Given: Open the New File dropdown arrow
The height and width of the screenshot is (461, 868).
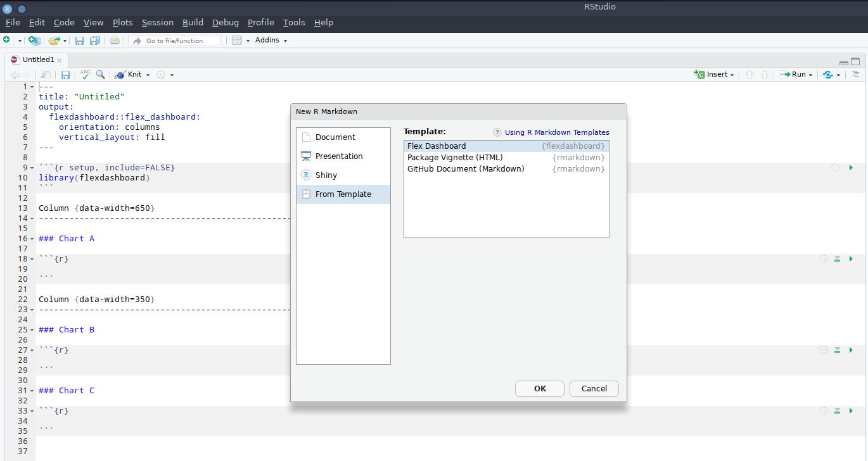Looking at the screenshot, I should click(x=20, y=41).
